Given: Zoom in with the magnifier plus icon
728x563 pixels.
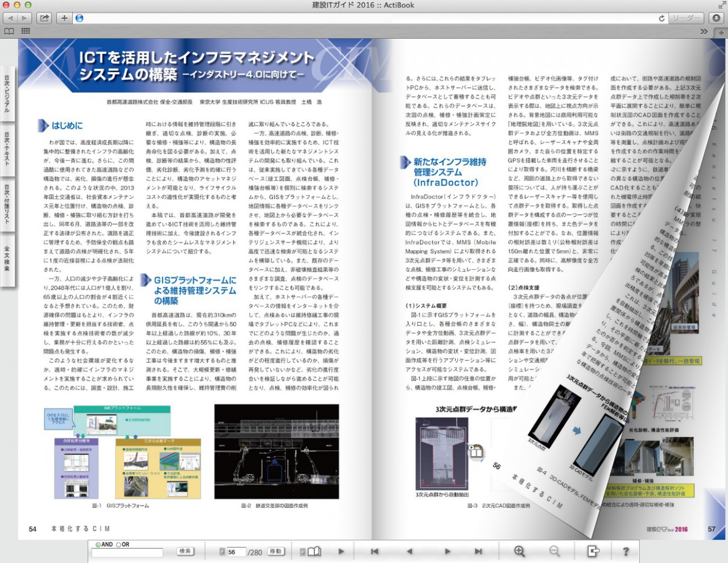Looking at the screenshot, I should [519, 550].
